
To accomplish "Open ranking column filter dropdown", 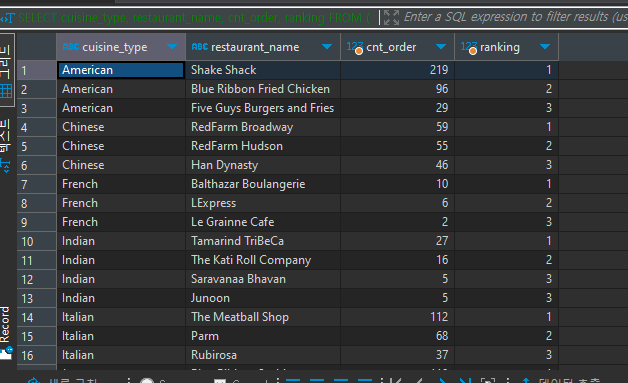I will 545,47.
